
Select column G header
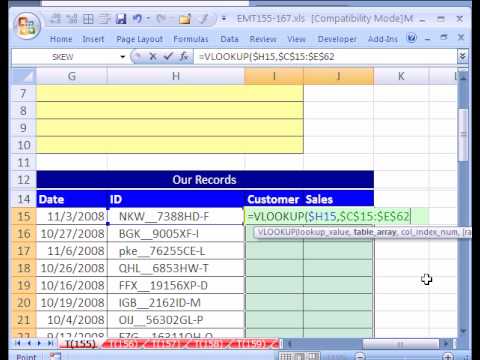(x=72, y=76)
